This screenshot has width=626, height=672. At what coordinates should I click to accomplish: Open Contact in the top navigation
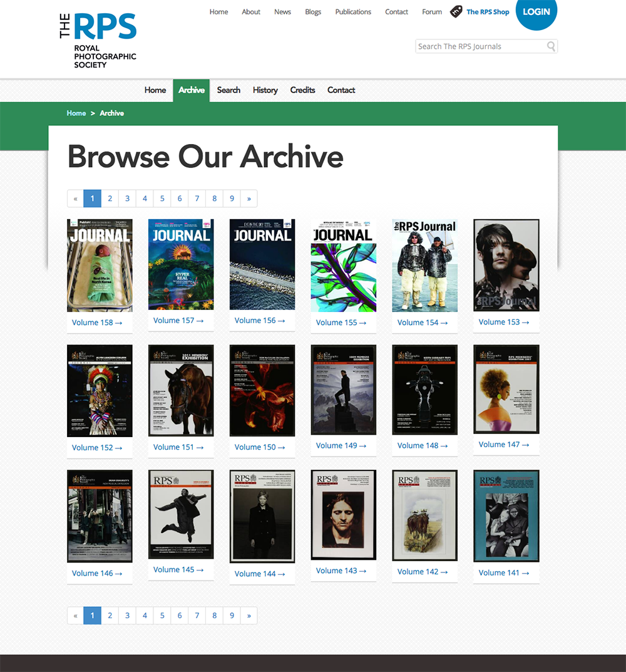(x=396, y=12)
